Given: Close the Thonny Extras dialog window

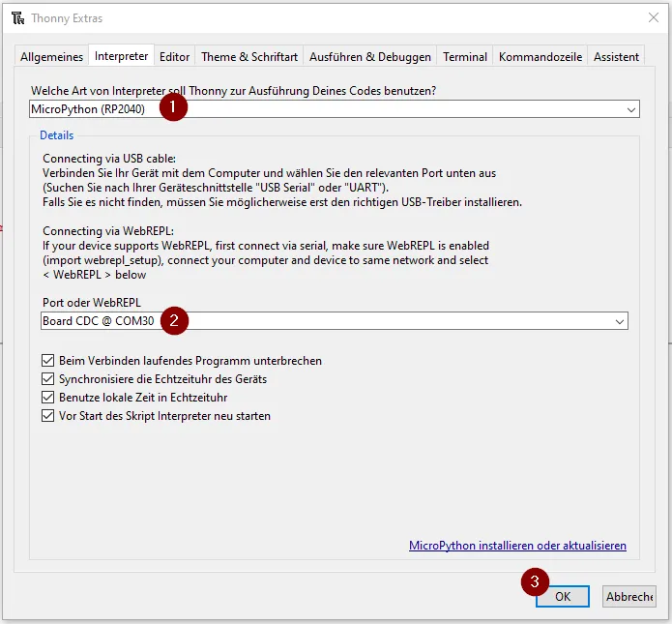Looking at the screenshot, I should tap(652, 18).
